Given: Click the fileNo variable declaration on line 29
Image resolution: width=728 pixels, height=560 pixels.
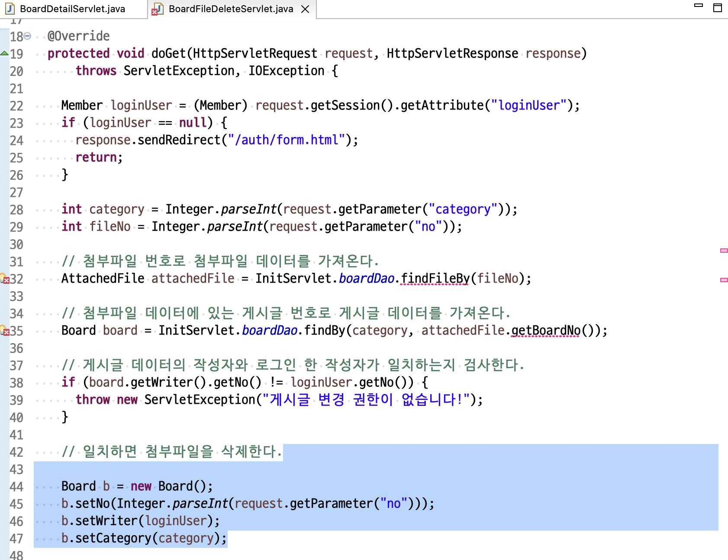Looking at the screenshot, I should [110, 226].
